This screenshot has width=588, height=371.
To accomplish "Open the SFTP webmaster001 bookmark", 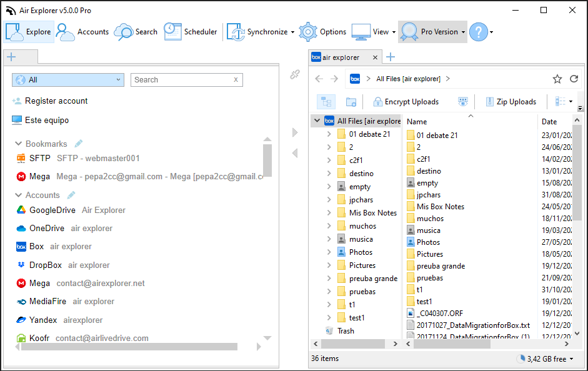I will [78, 158].
